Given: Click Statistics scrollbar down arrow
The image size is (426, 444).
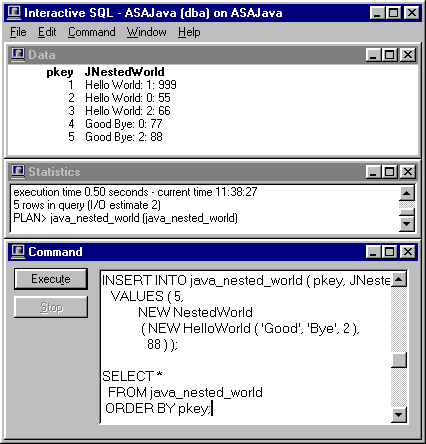Looking at the screenshot, I should tap(407, 224).
